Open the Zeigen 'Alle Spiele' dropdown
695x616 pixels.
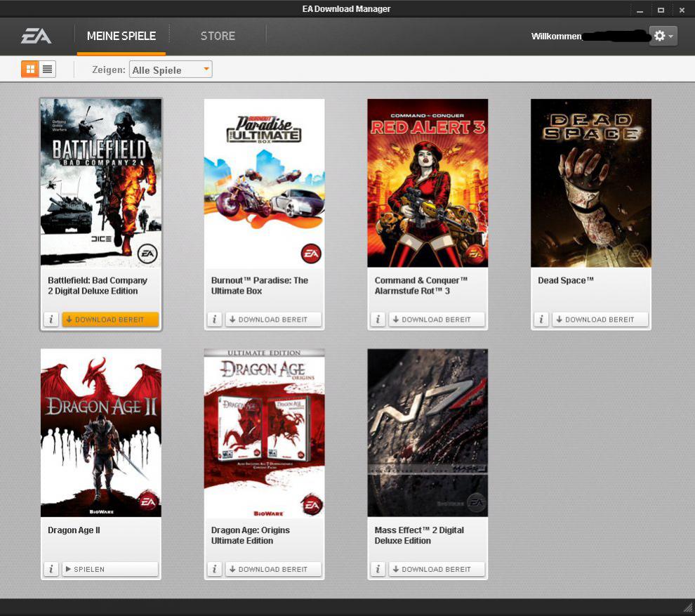click(x=171, y=70)
